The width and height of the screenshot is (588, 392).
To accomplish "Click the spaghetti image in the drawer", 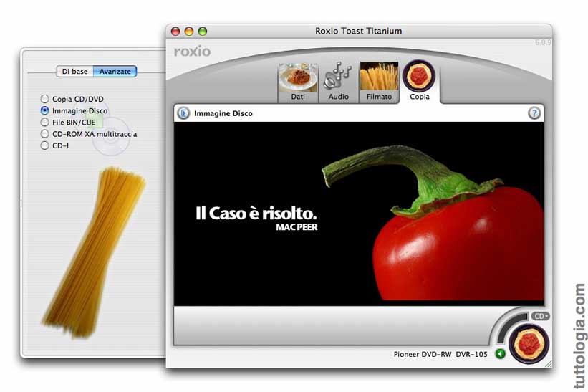I will [94, 252].
